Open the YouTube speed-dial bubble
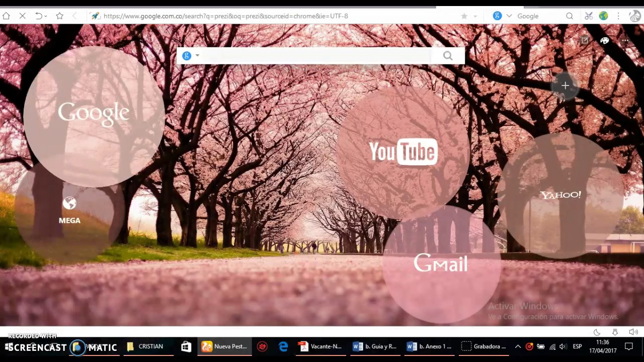Viewport: 644px width, 362px height. [x=403, y=152]
